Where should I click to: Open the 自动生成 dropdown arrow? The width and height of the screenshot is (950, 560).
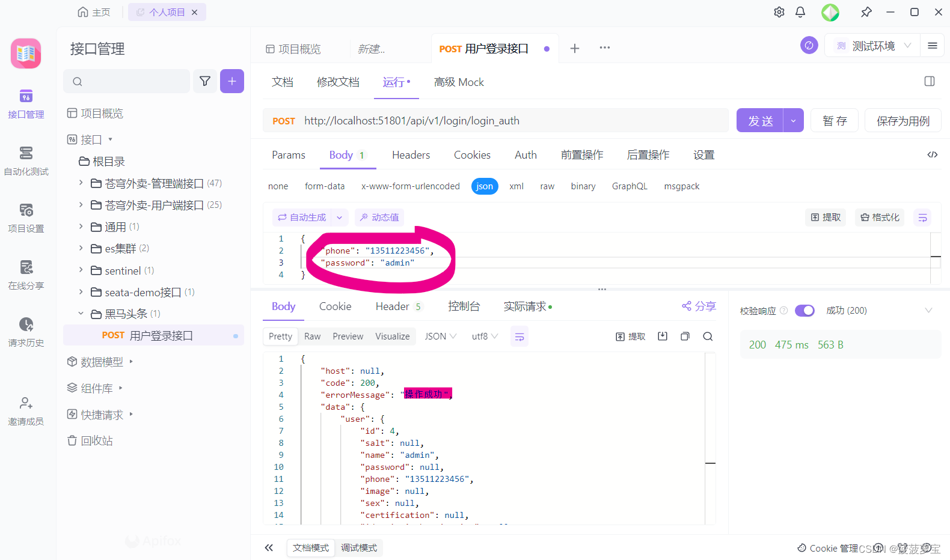tap(339, 218)
